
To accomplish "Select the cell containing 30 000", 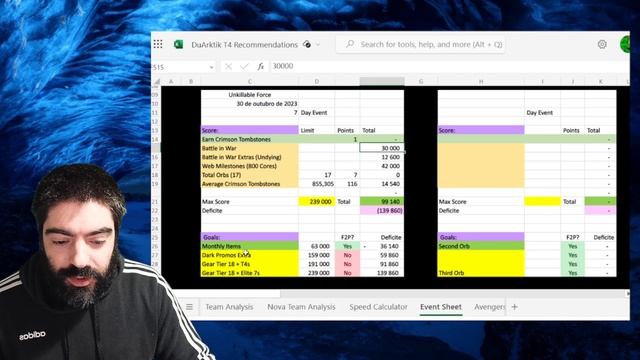I will (382, 148).
